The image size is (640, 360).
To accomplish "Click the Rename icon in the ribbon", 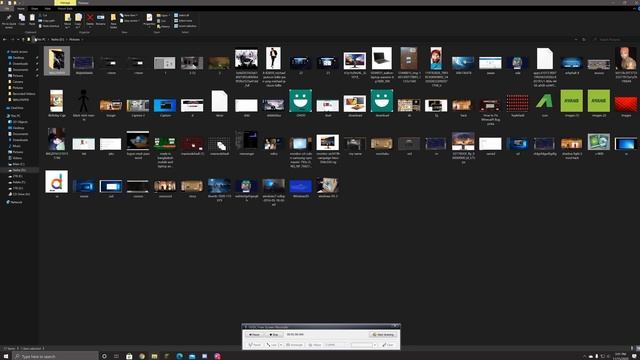I will point(101,20).
